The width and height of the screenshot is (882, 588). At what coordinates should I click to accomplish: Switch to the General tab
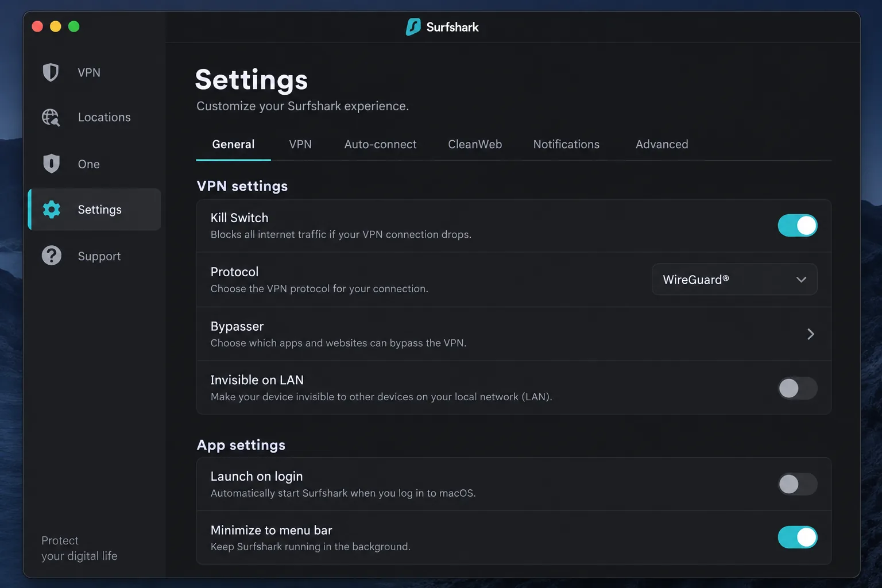tap(233, 144)
